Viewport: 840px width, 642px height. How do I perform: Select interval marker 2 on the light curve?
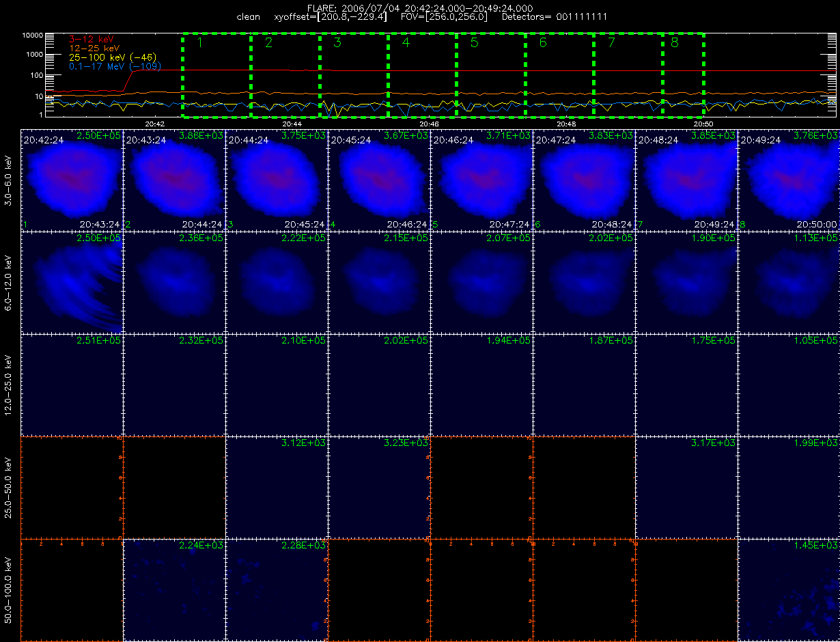268,43
